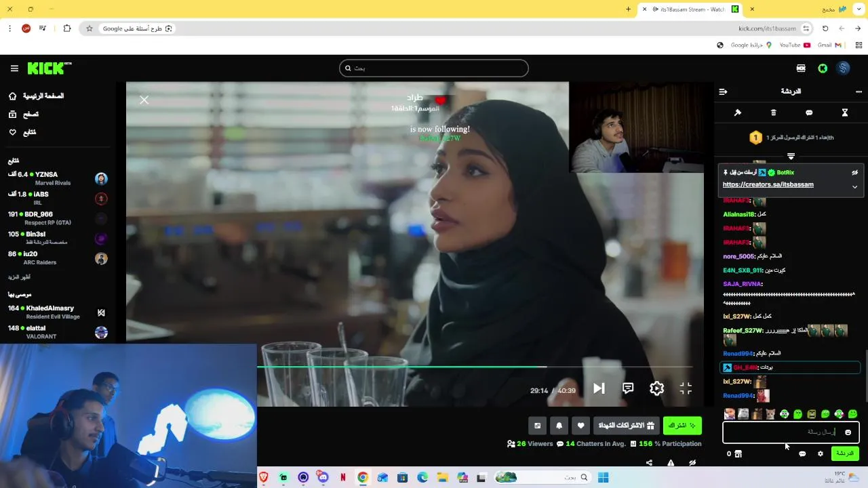Hide the pinned BotRix message
The image size is (868, 488).
(855, 173)
